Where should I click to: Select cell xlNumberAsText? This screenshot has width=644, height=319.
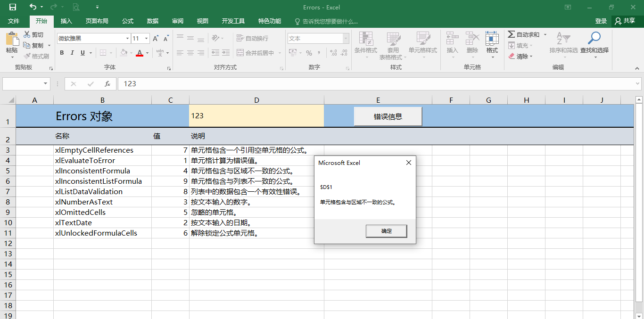coord(102,202)
